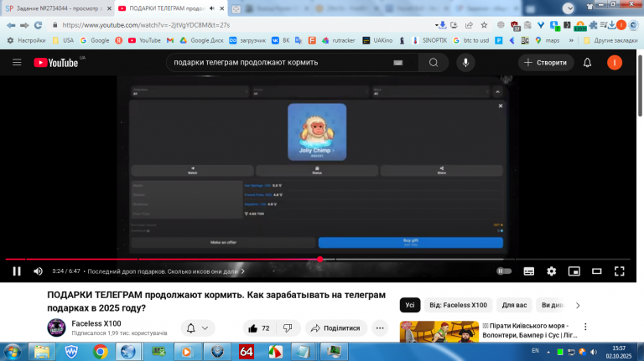
Task: Open on-screen keyboard in search box
Action: [x=397, y=63]
